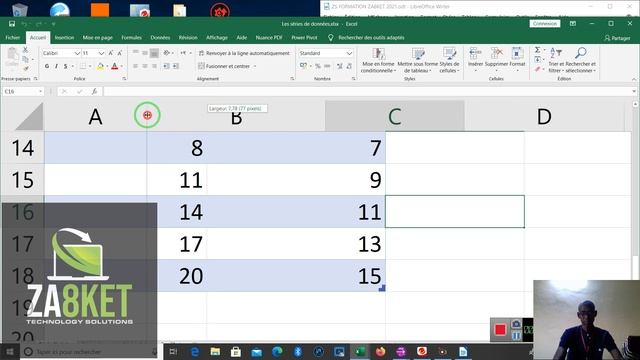Use the format painter brush

tap(25, 69)
